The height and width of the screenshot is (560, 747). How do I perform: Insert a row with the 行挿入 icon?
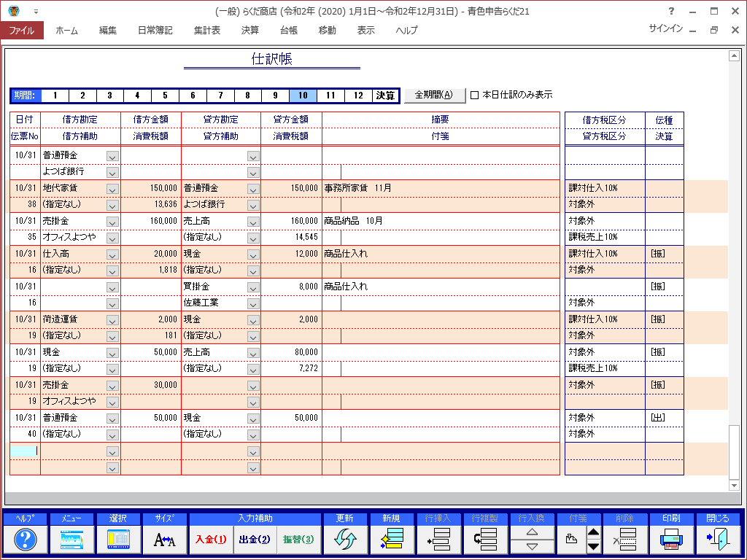tap(438, 539)
